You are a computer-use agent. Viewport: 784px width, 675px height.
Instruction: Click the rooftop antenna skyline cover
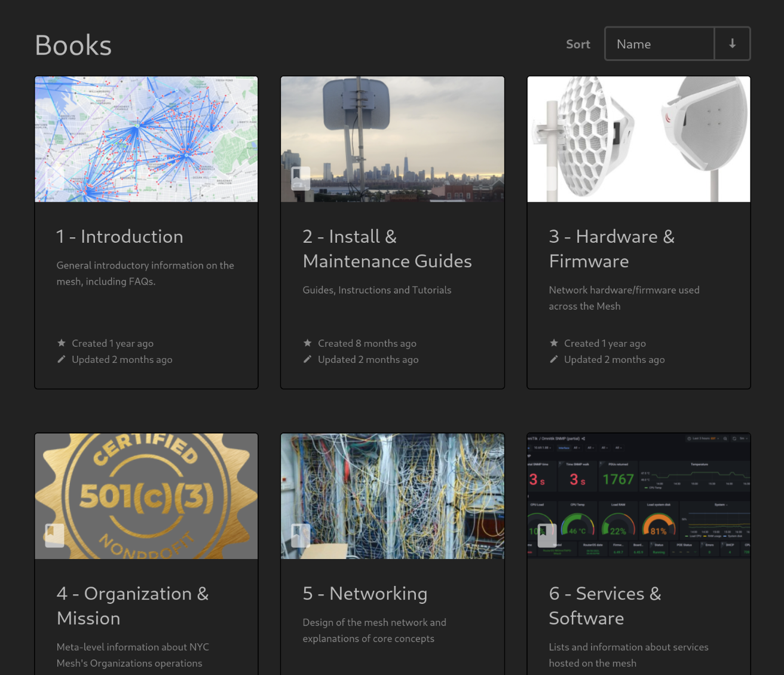(x=393, y=139)
